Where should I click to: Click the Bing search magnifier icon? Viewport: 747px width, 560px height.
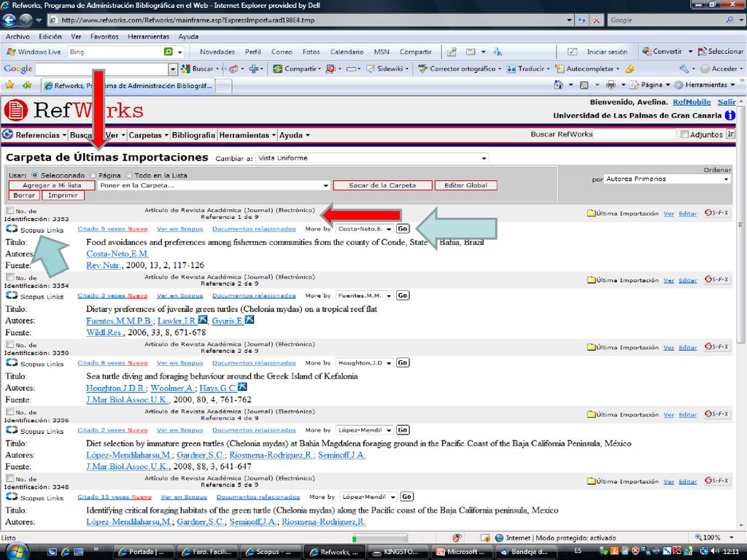point(169,52)
